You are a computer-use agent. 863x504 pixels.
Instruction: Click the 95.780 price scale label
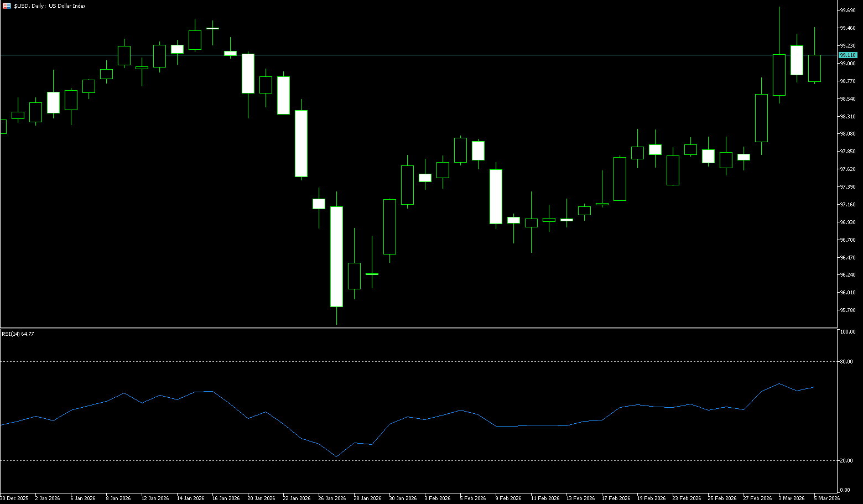[848, 310]
